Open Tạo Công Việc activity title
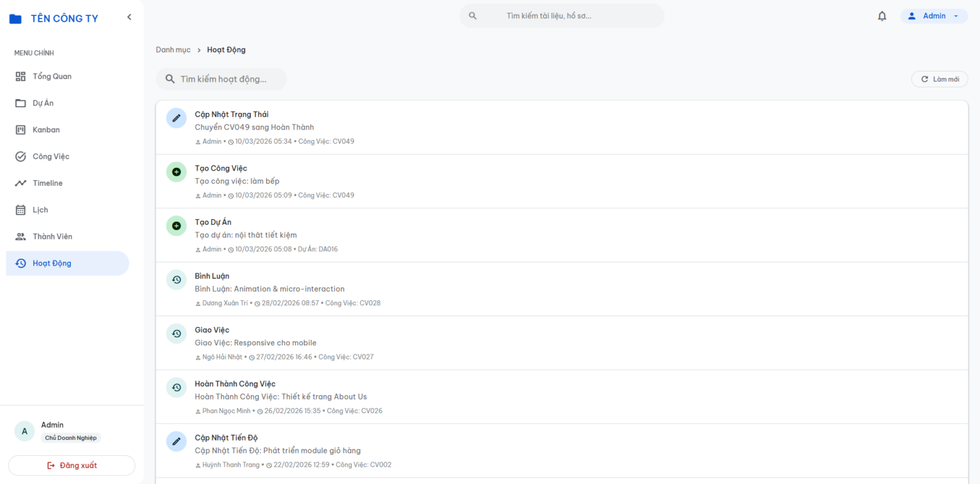 221,169
